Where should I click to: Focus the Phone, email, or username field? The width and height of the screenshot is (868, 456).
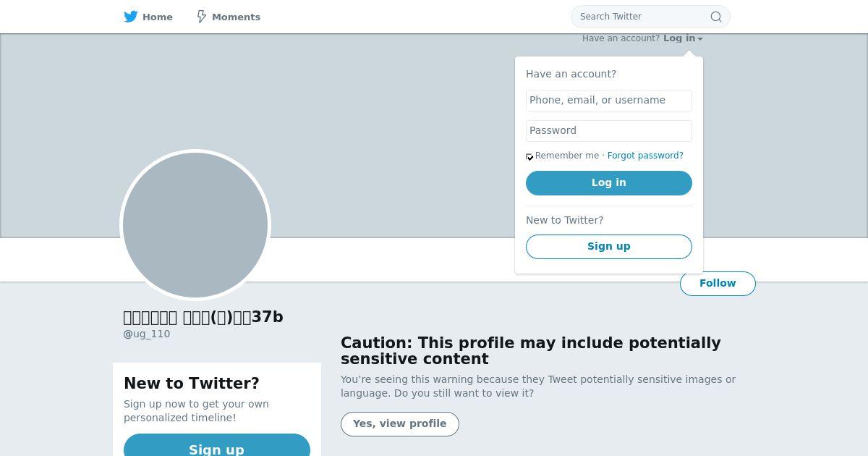609,101
